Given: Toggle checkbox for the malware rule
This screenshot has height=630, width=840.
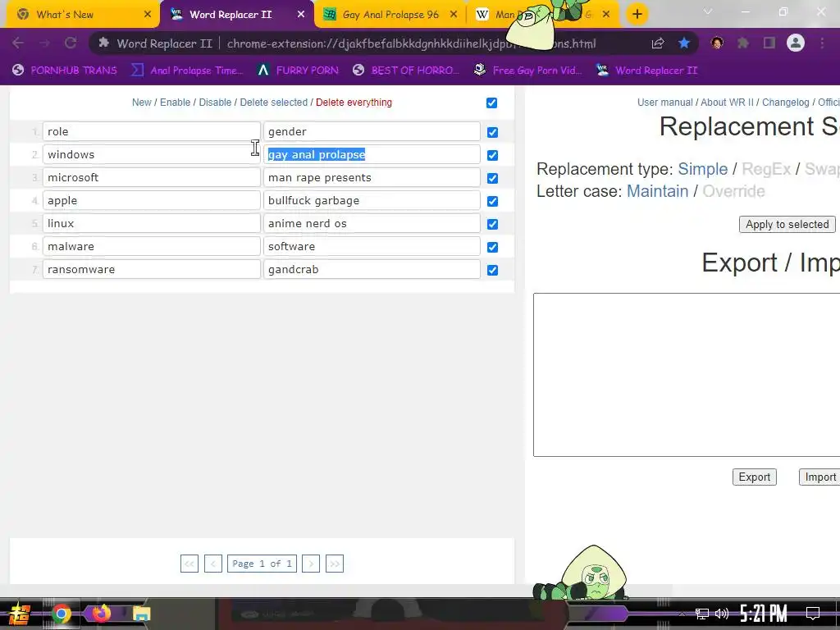Looking at the screenshot, I should (x=492, y=248).
